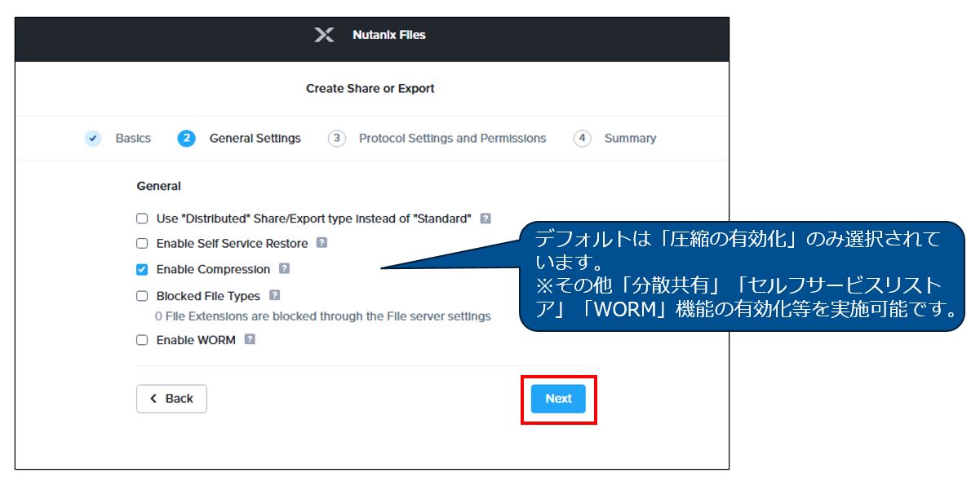Click step 3 number badge
Screen dimensions: 980x477
tap(335, 138)
